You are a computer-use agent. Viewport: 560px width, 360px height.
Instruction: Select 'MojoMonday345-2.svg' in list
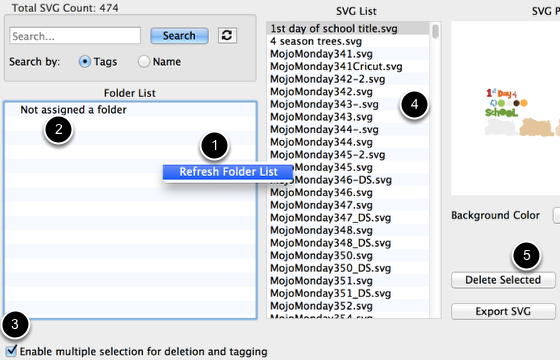click(348, 155)
